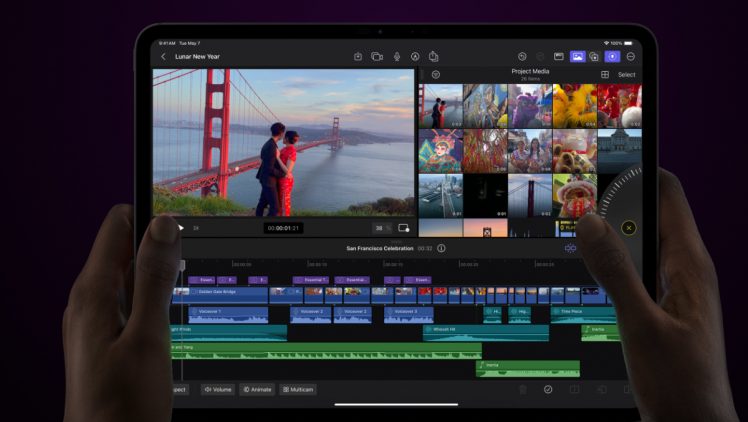The width and height of the screenshot is (748, 422).
Task: Tap the back arrow beside Lunar New Year
Action: (164, 57)
